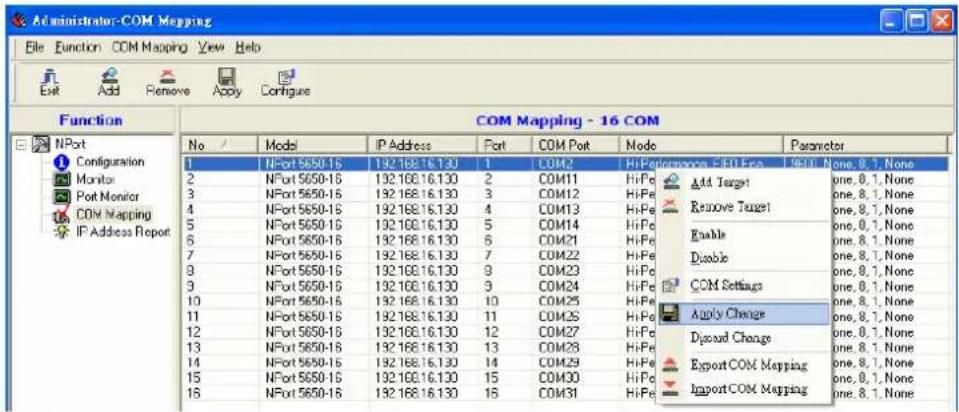
Task: Open the View menu
Action: pyautogui.click(x=212, y=47)
